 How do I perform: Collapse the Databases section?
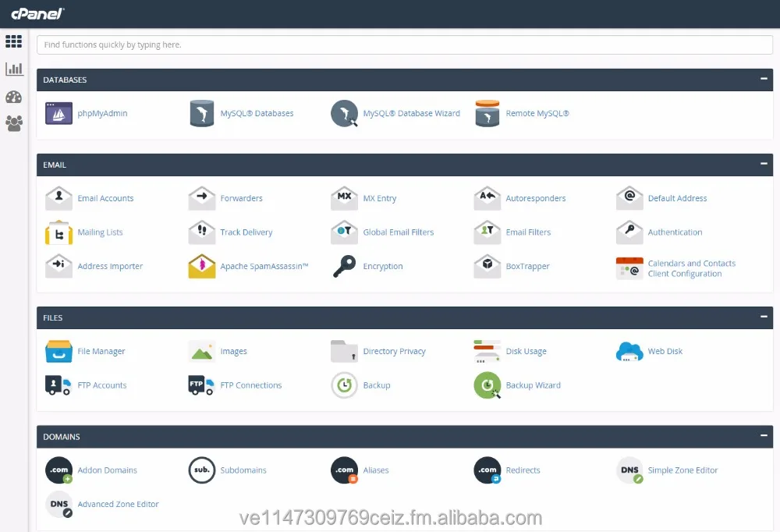pos(764,79)
